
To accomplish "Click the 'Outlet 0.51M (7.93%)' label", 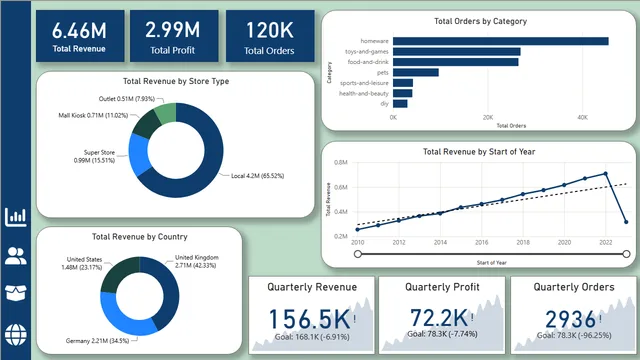I will (127, 99).
